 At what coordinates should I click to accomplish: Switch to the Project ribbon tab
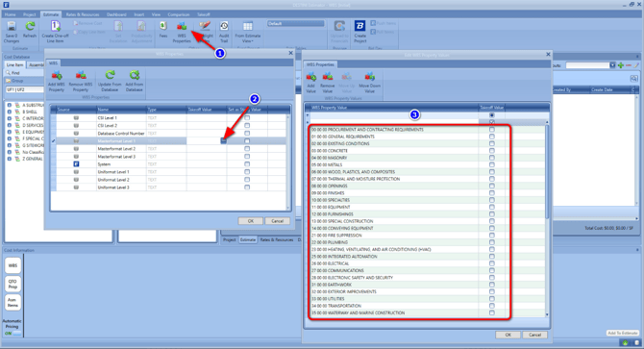(x=29, y=14)
